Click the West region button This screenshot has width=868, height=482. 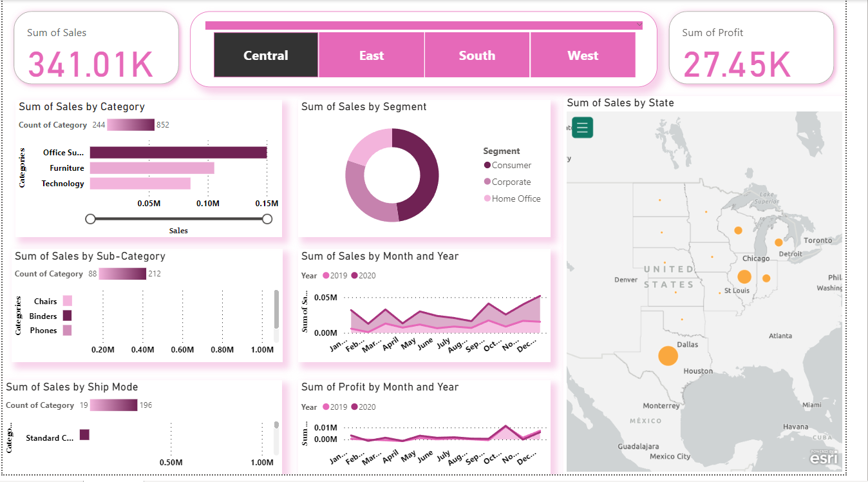pos(582,55)
